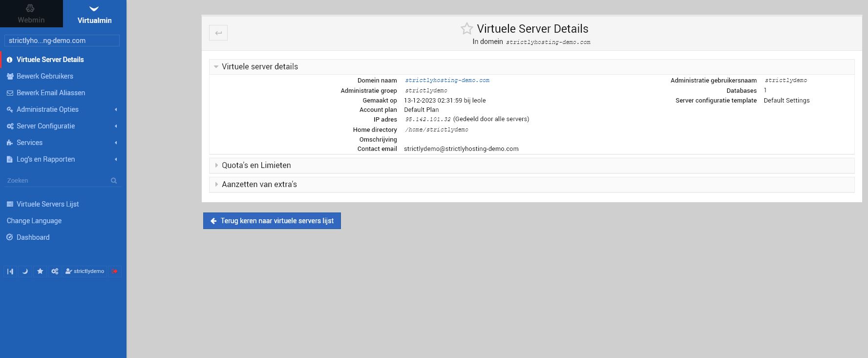Screen dimensions: 868x358
Task: Open theme configuration gears icon
Action: pos(55,271)
